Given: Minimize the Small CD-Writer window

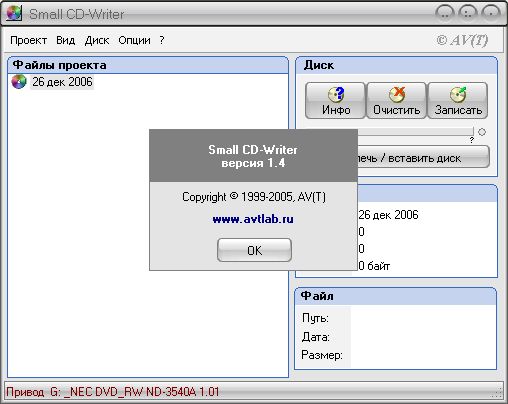Looking at the screenshot, I should pyautogui.click(x=445, y=13).
